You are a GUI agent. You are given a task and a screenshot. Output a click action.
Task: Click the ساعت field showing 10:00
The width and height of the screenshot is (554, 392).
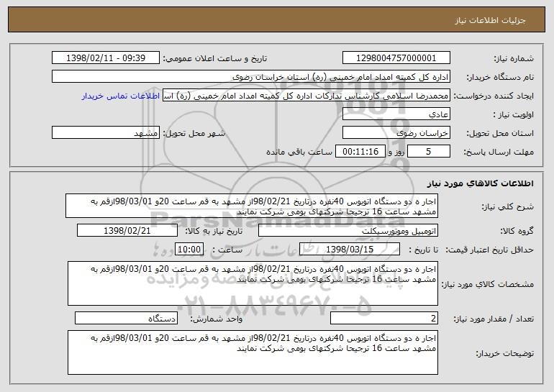189,250
